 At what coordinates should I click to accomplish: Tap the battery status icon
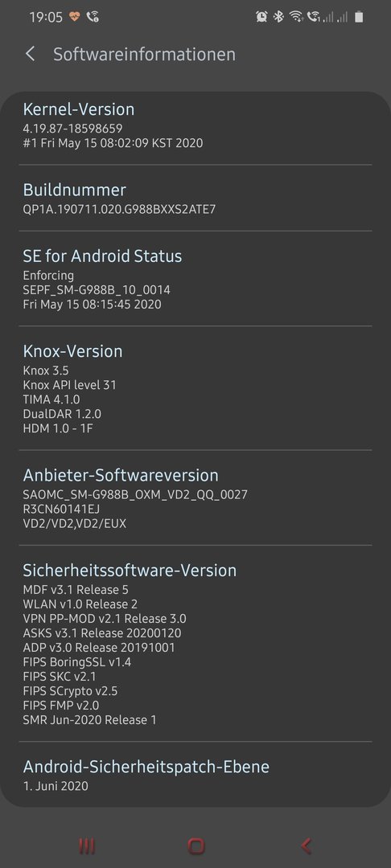point(359,17)
